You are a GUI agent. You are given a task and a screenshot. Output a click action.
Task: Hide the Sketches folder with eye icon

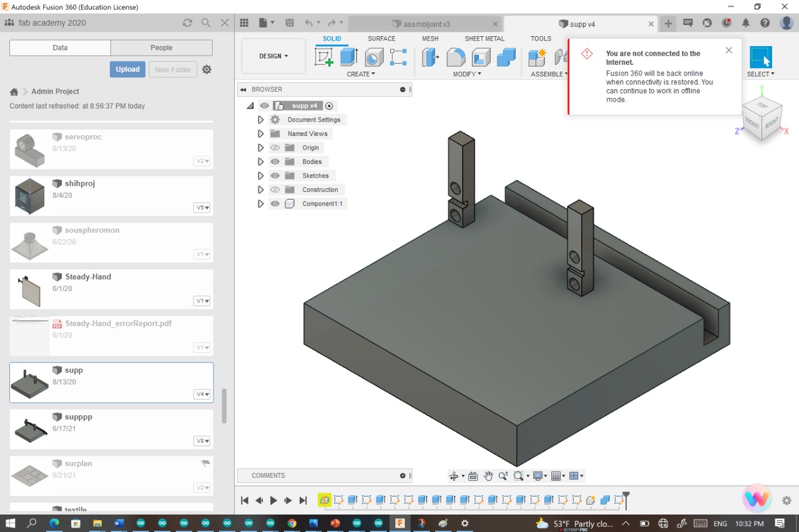[x=275, y=176]
